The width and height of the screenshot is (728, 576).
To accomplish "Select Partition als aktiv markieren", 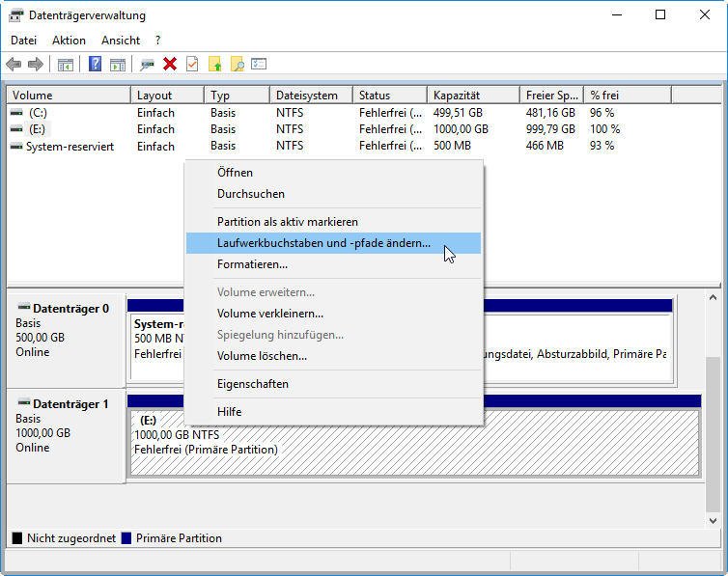I will (333, 222).
